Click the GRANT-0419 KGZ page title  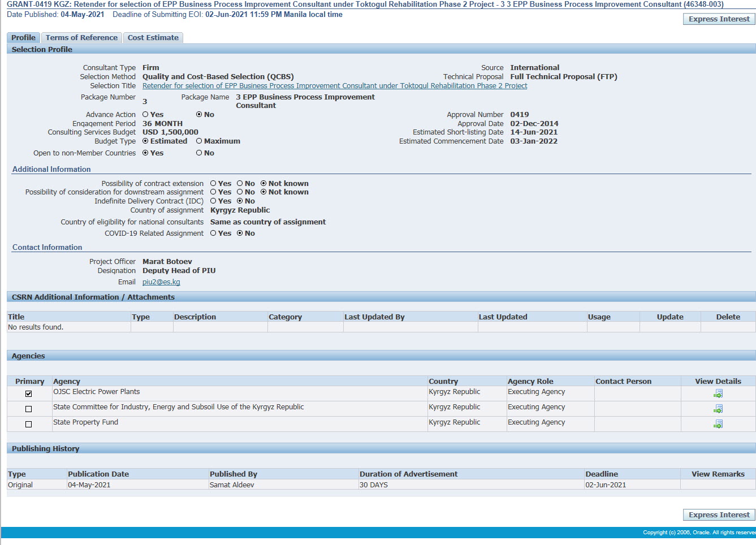pos(365,4)
